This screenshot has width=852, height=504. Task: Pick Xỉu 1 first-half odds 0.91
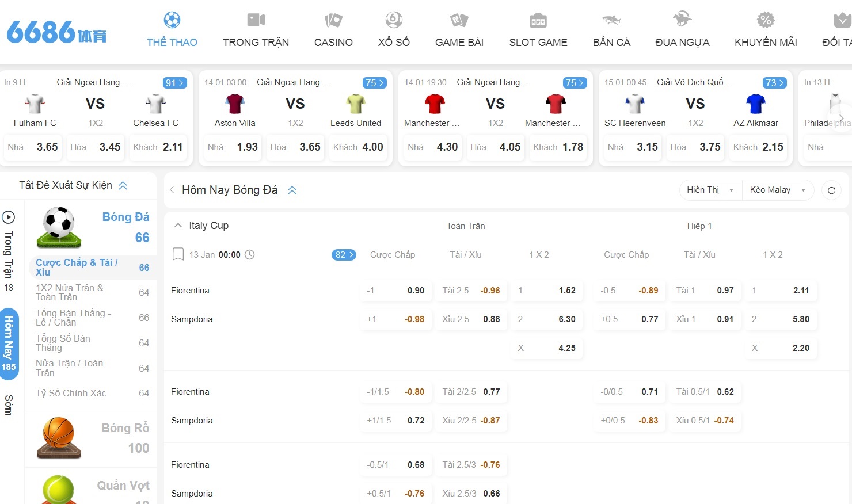pyautogui.click(x=705, y=319)
